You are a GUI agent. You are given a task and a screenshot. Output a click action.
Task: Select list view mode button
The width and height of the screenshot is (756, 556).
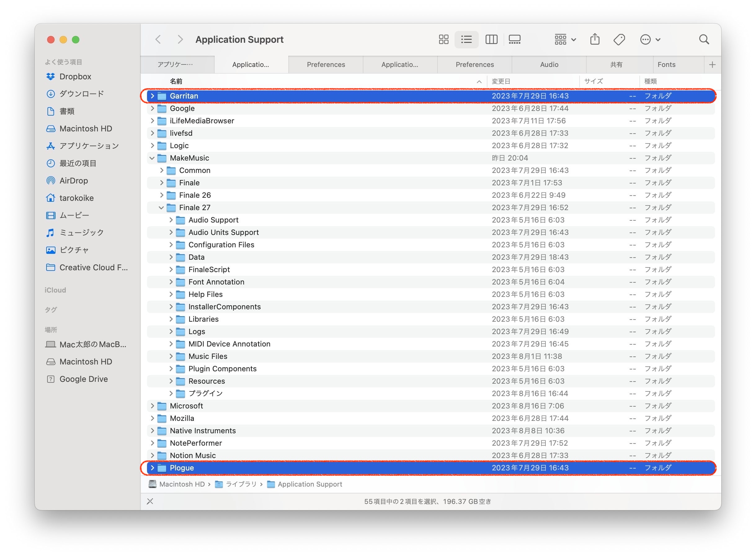(466, 39)
